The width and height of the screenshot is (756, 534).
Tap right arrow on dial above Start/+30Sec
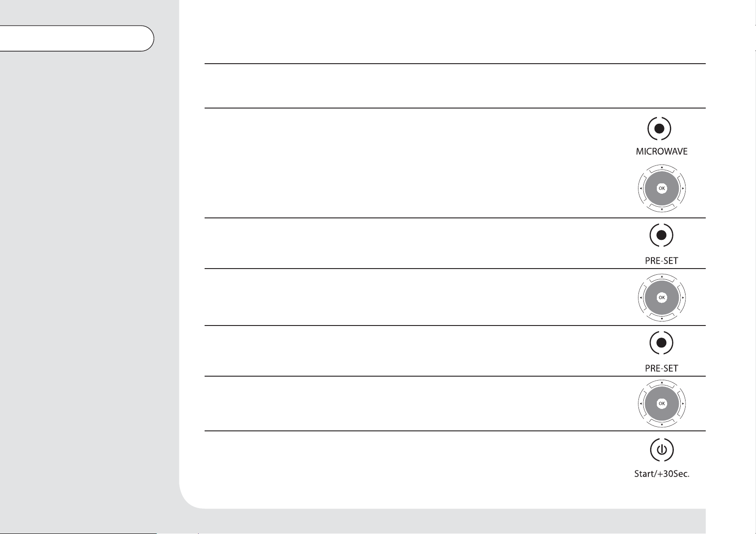tap(683, 404)
